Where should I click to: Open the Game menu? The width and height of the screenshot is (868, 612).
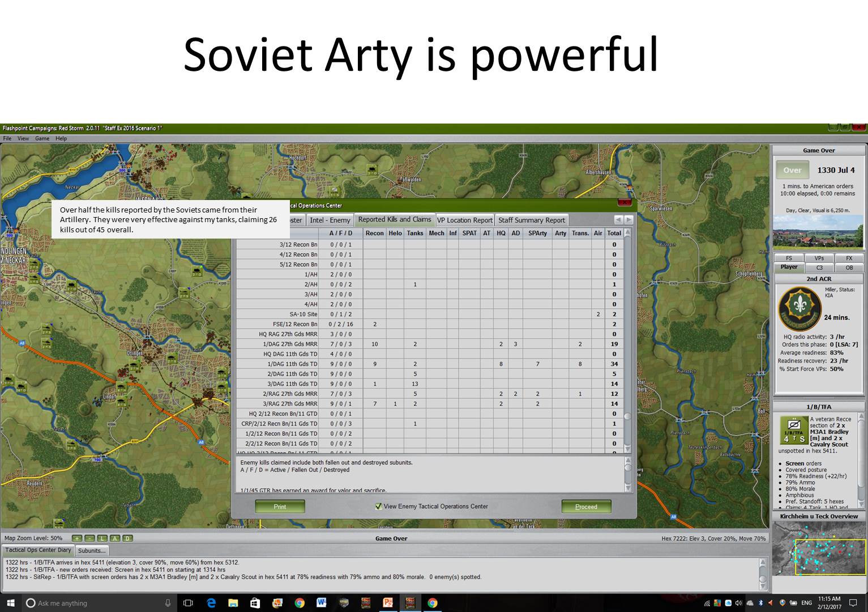pos(42,138)
